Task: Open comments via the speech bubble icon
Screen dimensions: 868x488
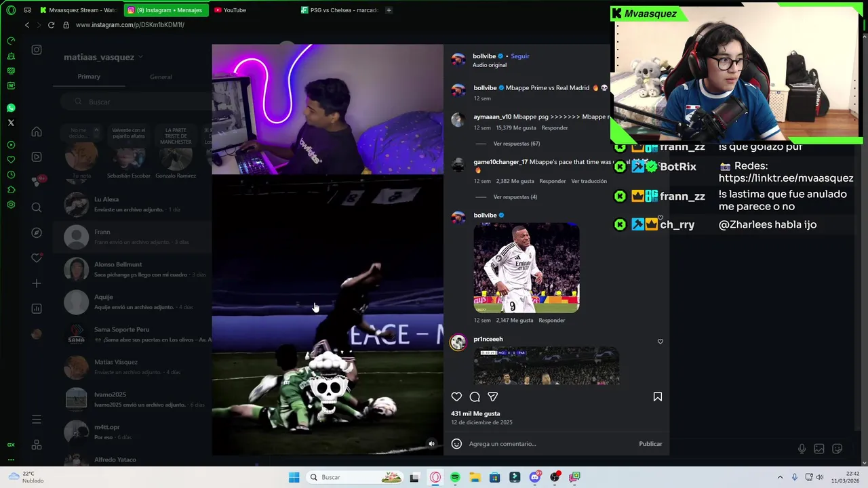Action: pos(475,397)
